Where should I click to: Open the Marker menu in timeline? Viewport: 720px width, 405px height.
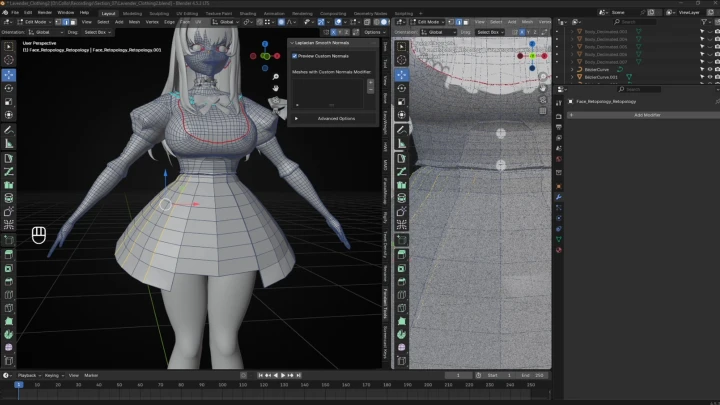[91, 375]
